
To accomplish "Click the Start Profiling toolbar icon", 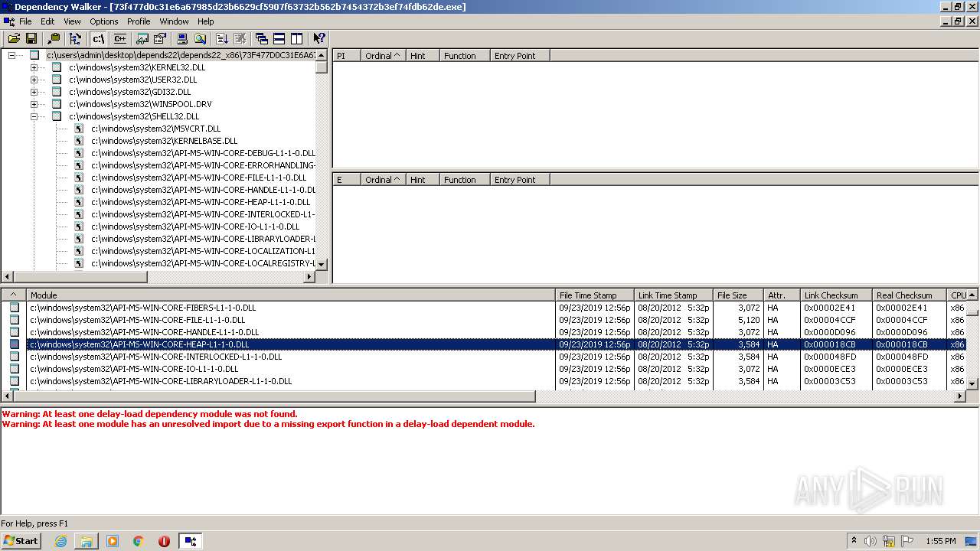I will (222, 38).
